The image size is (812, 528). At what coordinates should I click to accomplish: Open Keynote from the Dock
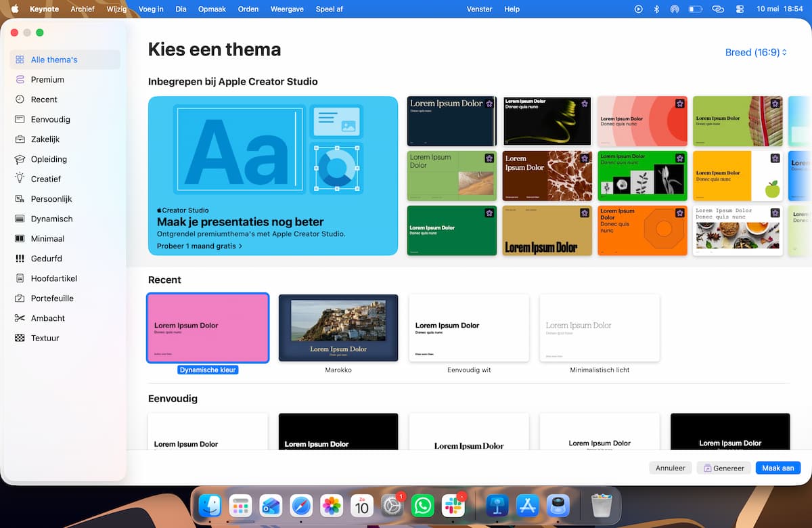coord(497,506)
